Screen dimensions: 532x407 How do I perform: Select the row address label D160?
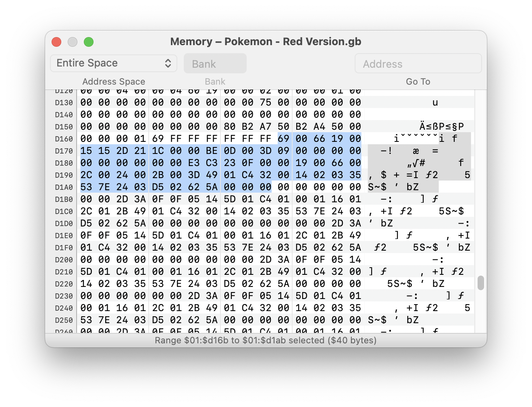[63, 139]
